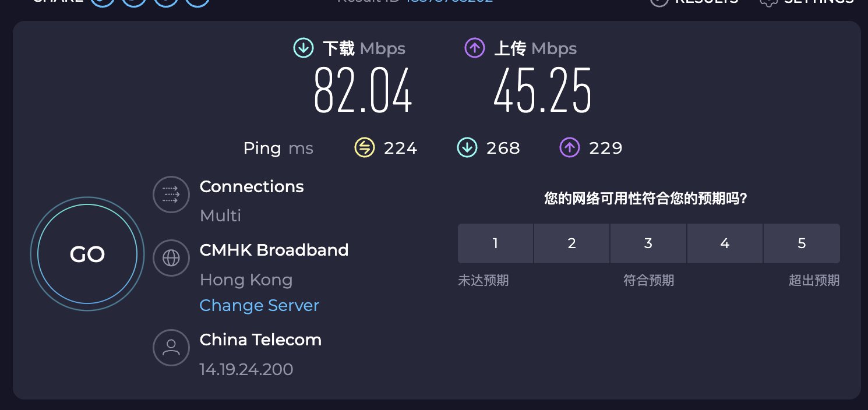Click the purple upload speed arrow icon
Screen dimensions: 868x410
(x=475, y=48)
